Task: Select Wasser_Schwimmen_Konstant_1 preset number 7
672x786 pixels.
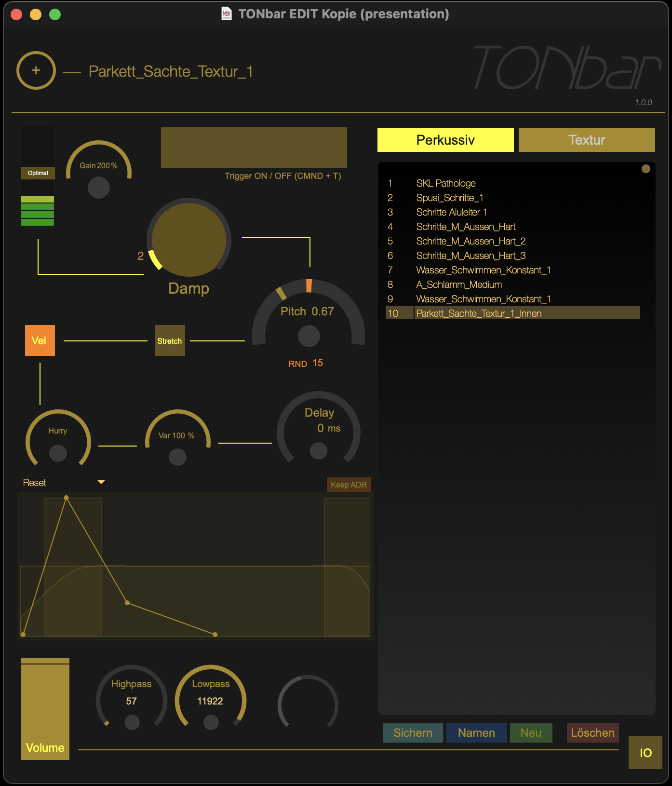Action: click(x=483, y=270)
